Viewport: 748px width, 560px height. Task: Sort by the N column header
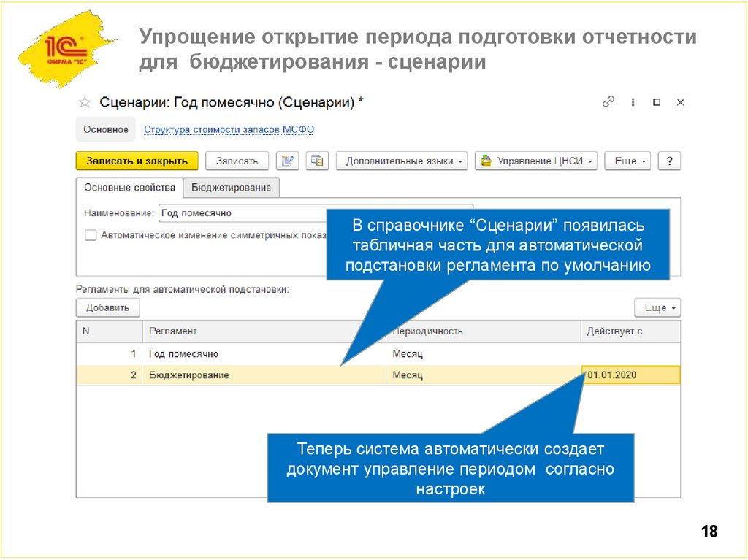(110, 331)
